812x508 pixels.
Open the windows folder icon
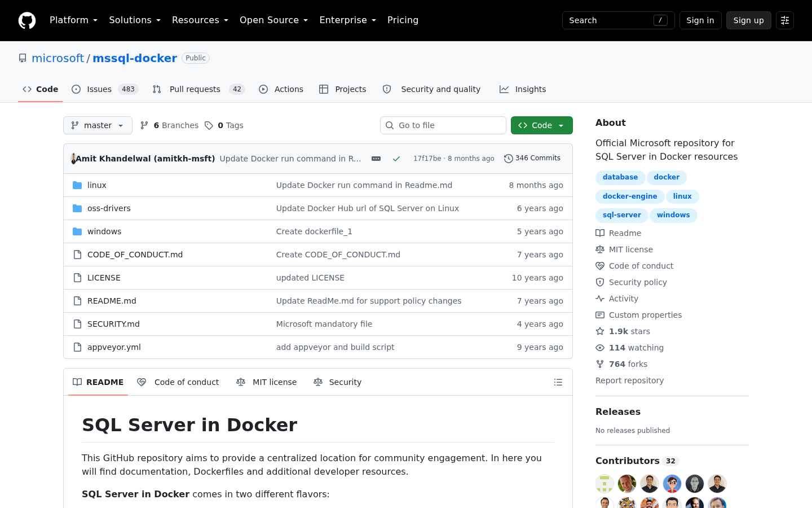point(77,231)
